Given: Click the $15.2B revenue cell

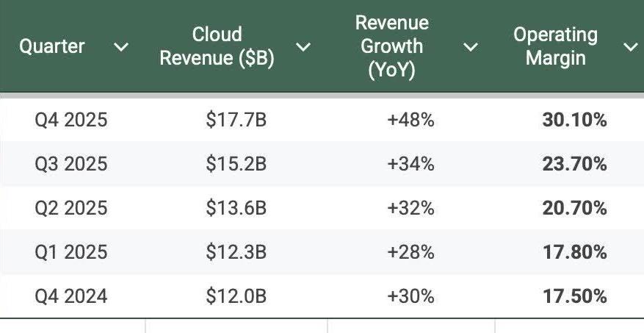Looking at the screenshot, I should (236, 164).
